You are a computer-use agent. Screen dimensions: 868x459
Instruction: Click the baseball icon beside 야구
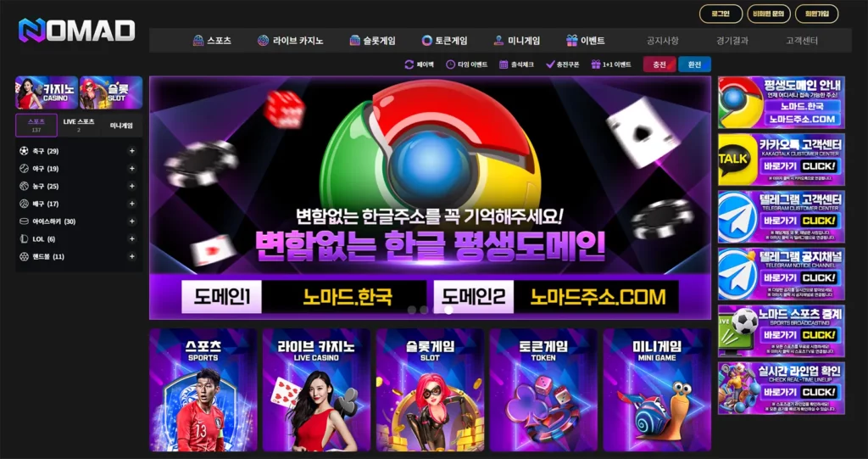point(24,169)
